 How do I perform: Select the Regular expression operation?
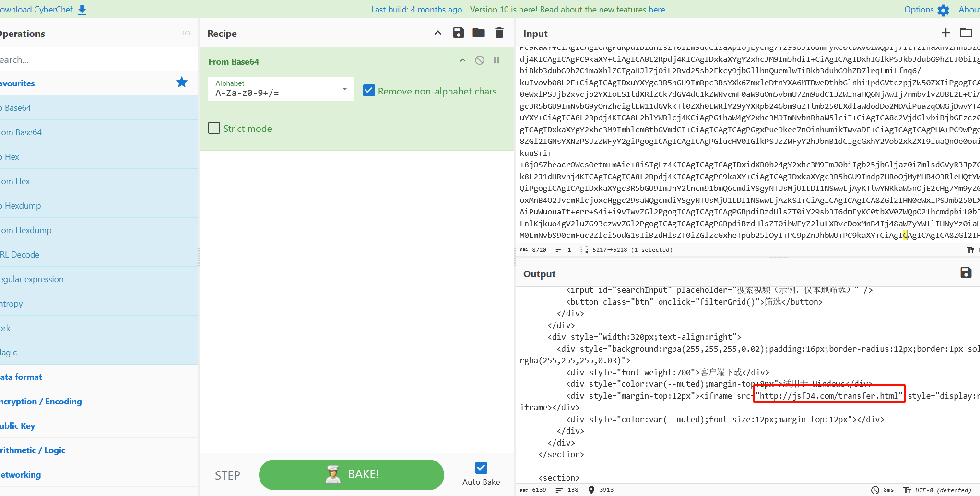pos(98,279)
